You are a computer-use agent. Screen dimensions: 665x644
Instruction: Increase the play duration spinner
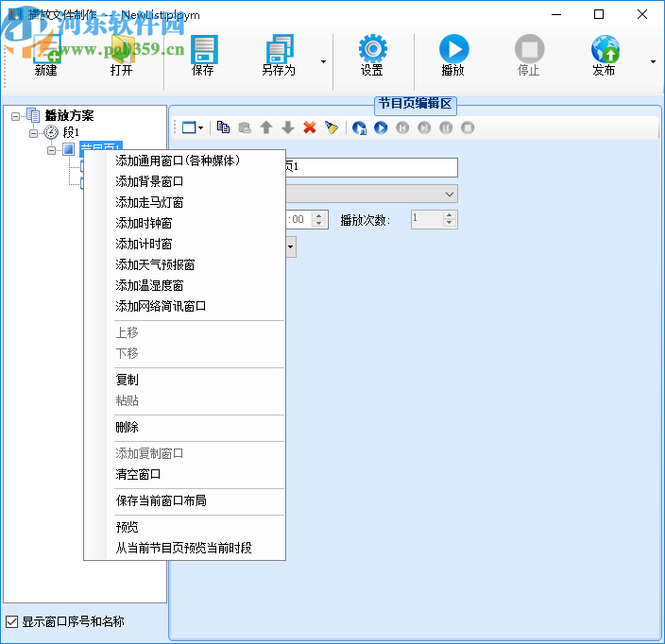[319, 215]
